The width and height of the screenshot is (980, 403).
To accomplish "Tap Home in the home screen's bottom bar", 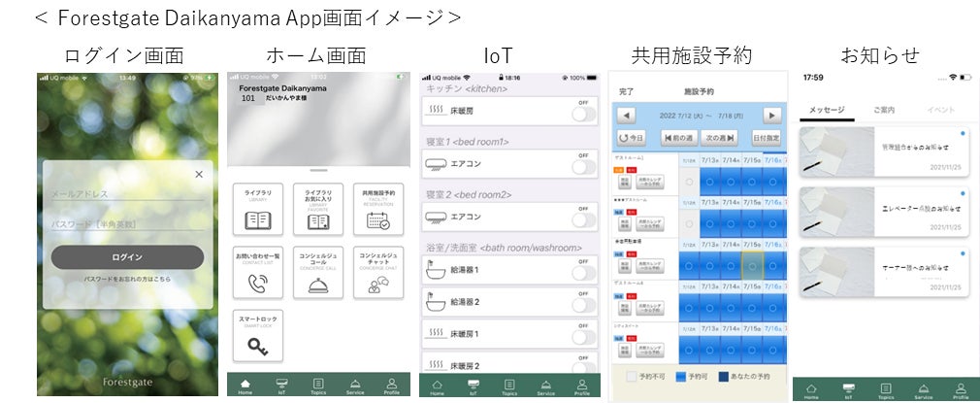I will coord(245,386).
